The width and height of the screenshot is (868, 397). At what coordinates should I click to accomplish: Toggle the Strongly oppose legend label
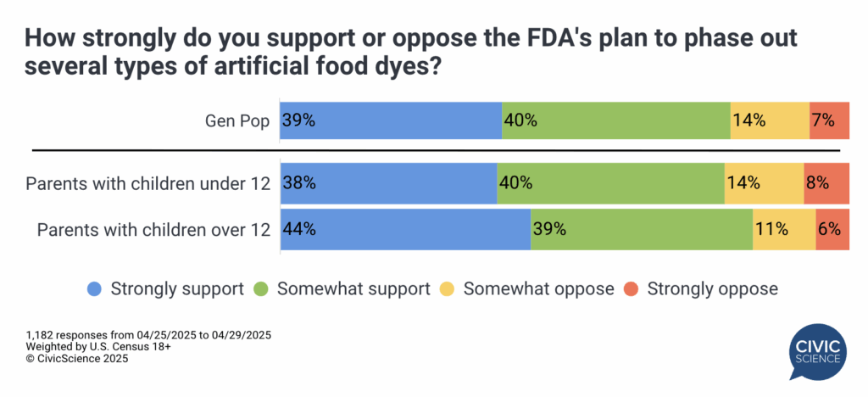712,289
